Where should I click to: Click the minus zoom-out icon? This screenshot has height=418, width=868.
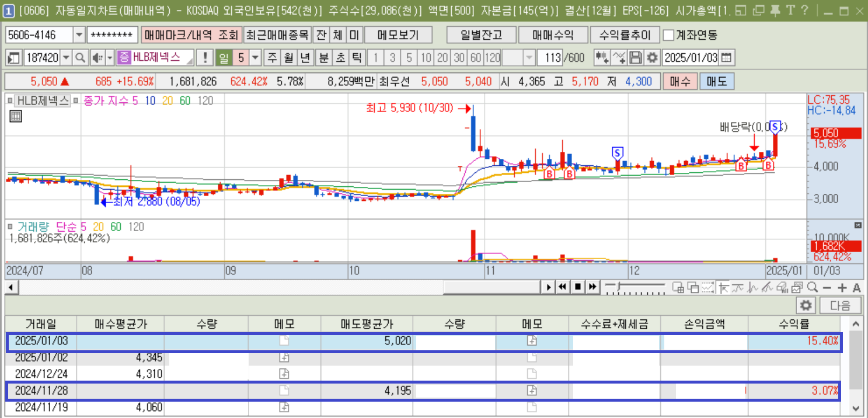(x=827, y=288)
